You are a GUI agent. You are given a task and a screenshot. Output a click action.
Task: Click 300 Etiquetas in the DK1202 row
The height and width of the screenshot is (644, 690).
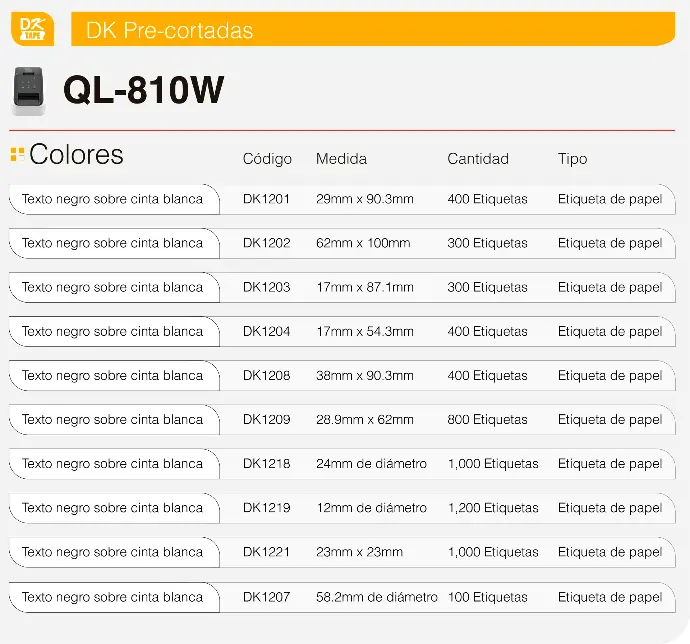click(487, 243)
